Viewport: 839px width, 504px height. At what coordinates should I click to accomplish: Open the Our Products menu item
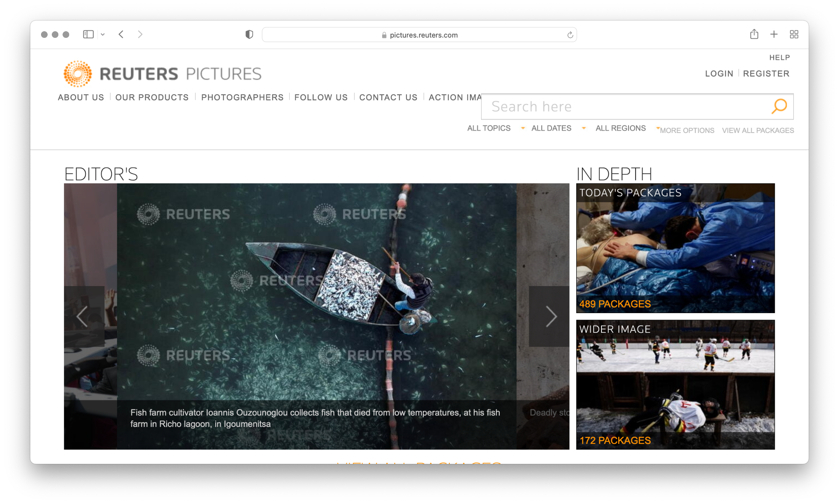click(x=152, y=98)
